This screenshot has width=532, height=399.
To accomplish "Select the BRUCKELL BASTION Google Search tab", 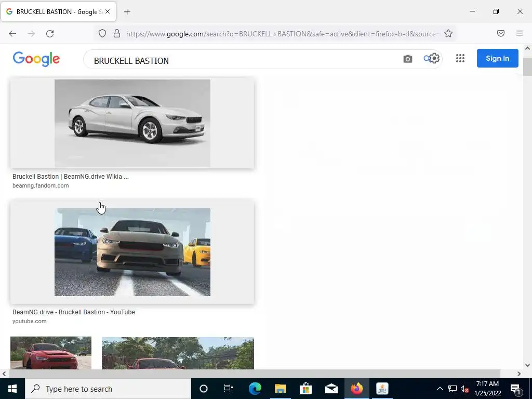I will point(59,11).
